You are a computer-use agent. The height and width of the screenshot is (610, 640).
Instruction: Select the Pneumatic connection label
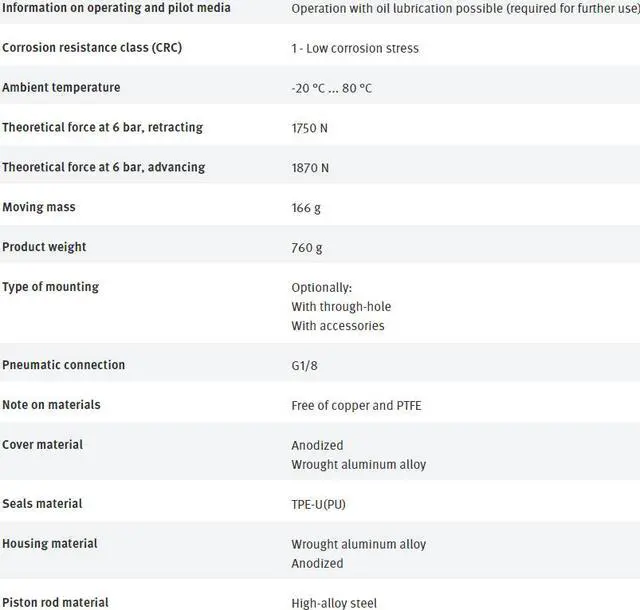pyautogui.click(x=64, y=365)
